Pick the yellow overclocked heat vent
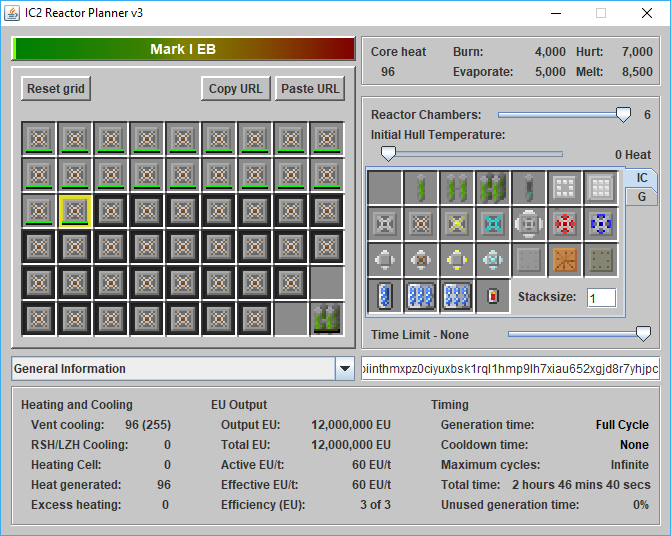Screen dimensions: 671x536 (457, 224)
